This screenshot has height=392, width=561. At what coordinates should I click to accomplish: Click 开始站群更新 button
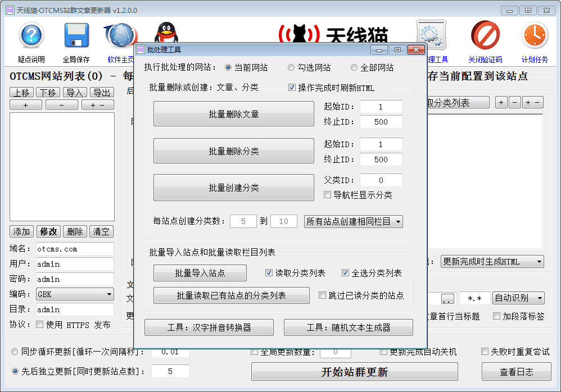[355, 372]
